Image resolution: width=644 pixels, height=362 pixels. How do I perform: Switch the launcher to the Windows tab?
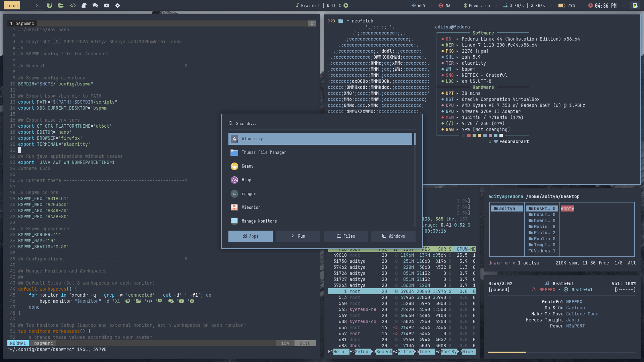pyautogui.click(x=393, y=236)
